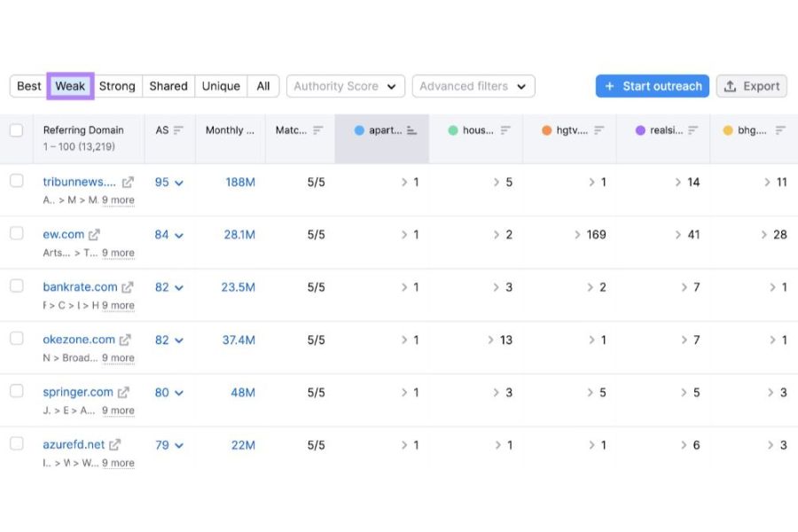
Task: Open bankrate.com external link icon
Action: point(127,287)
